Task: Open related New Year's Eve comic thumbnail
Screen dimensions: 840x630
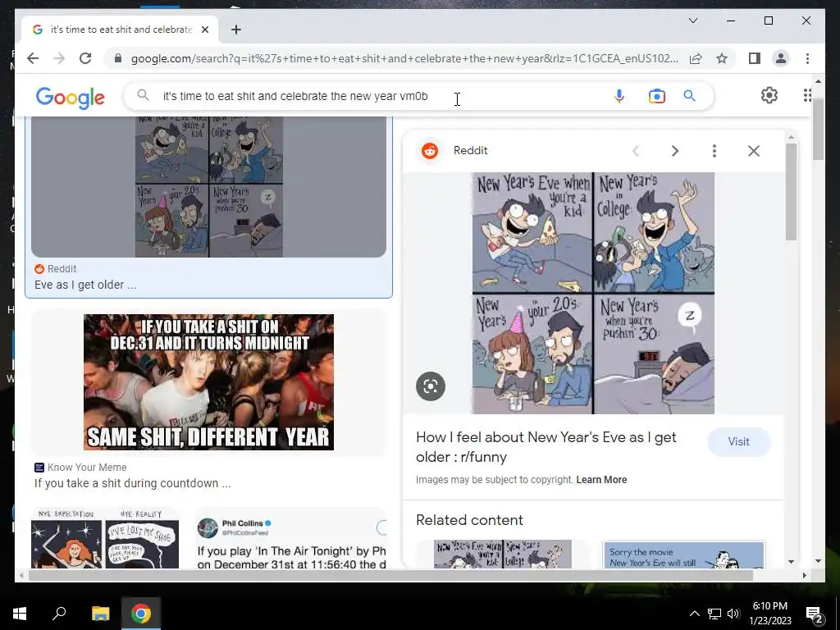Action: 503,554
